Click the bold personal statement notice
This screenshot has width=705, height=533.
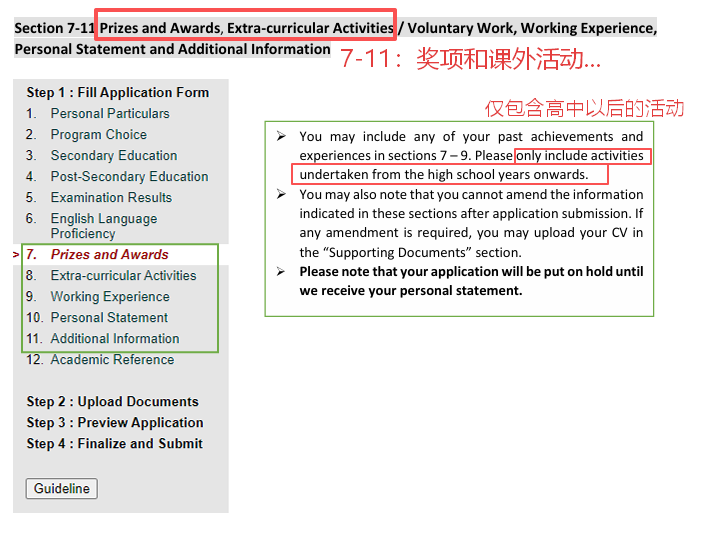pyautogui.click(x=471, y=281)
